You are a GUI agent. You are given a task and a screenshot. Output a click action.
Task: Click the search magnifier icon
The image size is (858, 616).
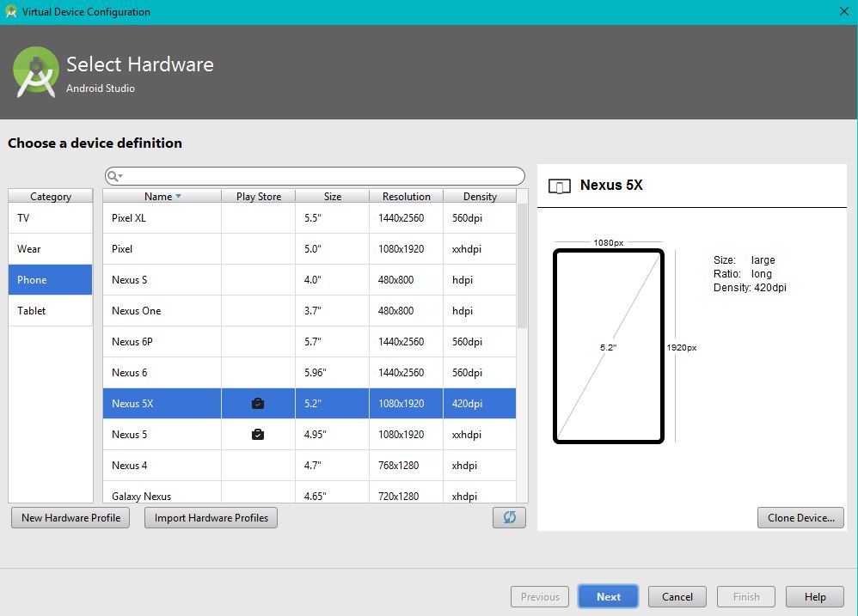[112, 176]
